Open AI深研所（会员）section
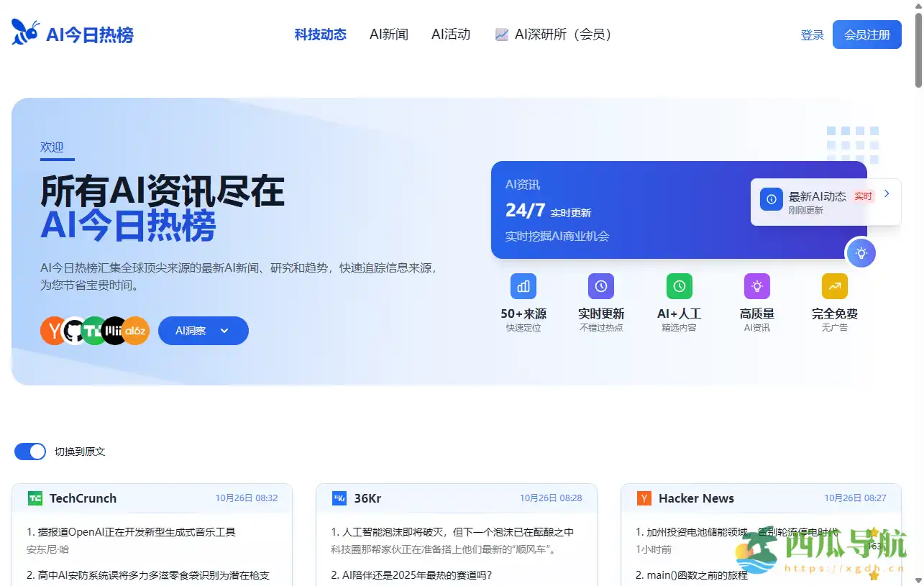The image size is (924, 586). pyautogui.click(x=554, y=35)
